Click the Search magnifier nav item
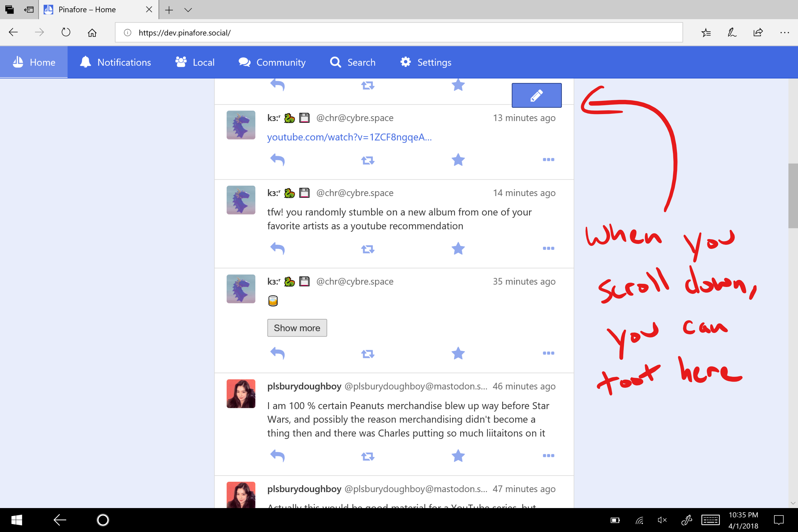798x532 pixels. pyautogui.click(x=335, y=62)
